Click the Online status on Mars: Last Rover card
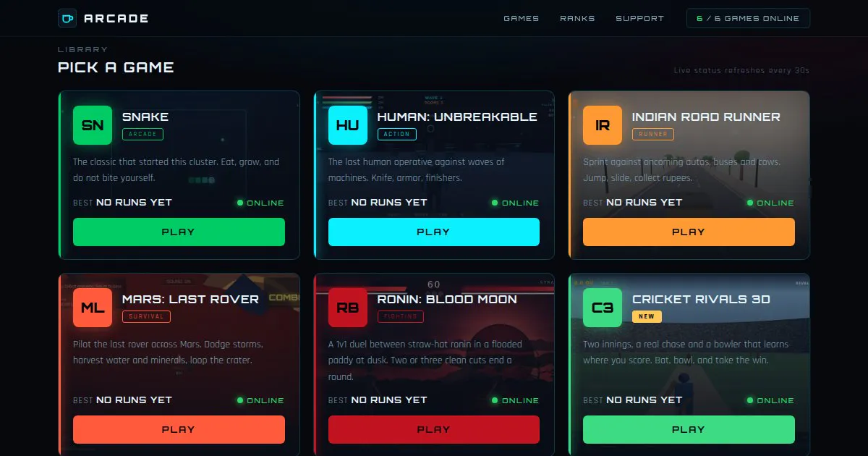The image size is (868, 456). 260,400
